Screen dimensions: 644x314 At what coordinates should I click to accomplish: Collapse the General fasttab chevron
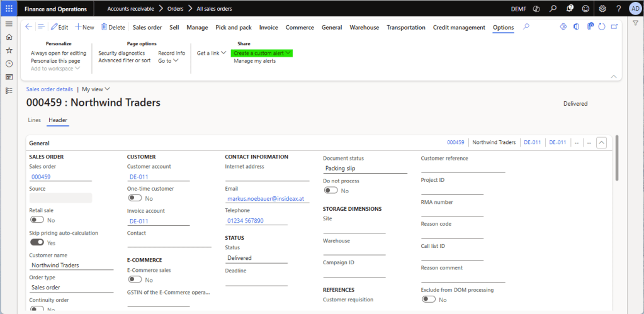click(601, 142)
